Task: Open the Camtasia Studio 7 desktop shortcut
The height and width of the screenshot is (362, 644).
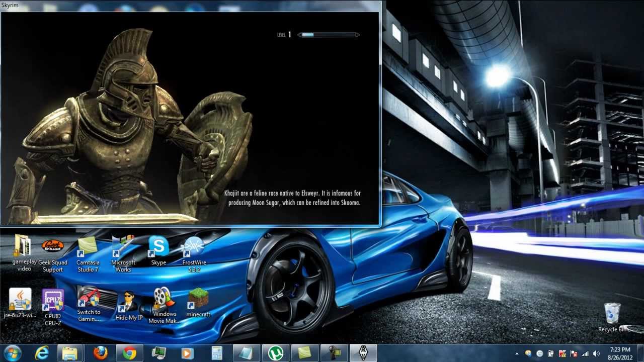Action: coord(88,254)
